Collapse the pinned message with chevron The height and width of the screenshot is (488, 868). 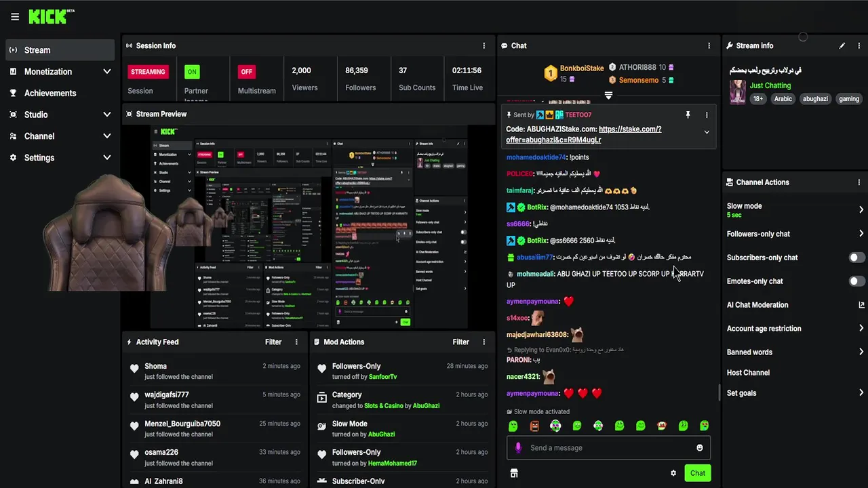(x=707, y=132)
